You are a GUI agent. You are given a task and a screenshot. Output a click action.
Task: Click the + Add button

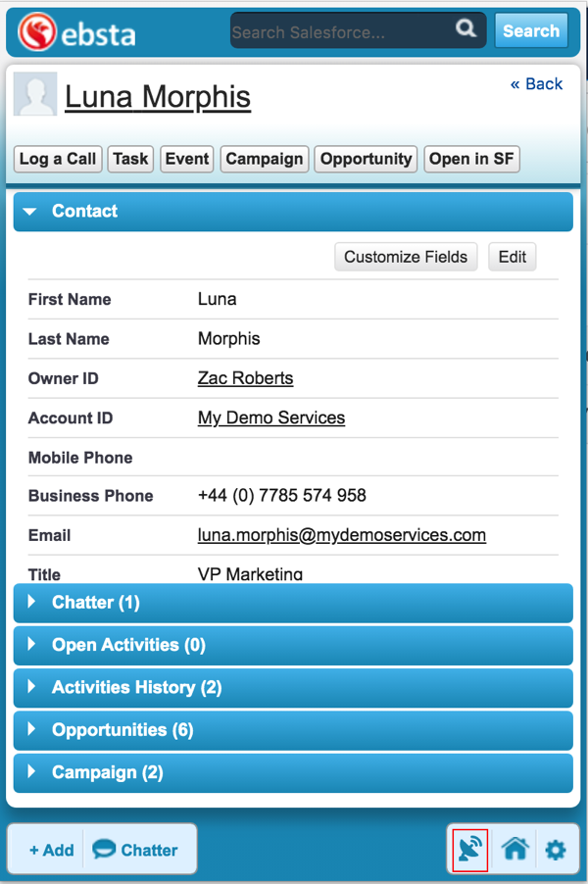click(51, 850)
